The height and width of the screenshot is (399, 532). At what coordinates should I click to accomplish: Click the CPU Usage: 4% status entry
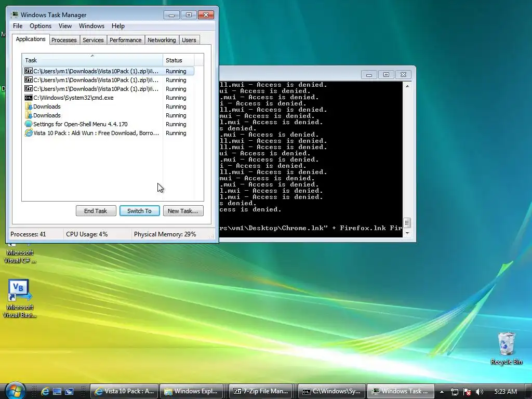tap(87, 234)
